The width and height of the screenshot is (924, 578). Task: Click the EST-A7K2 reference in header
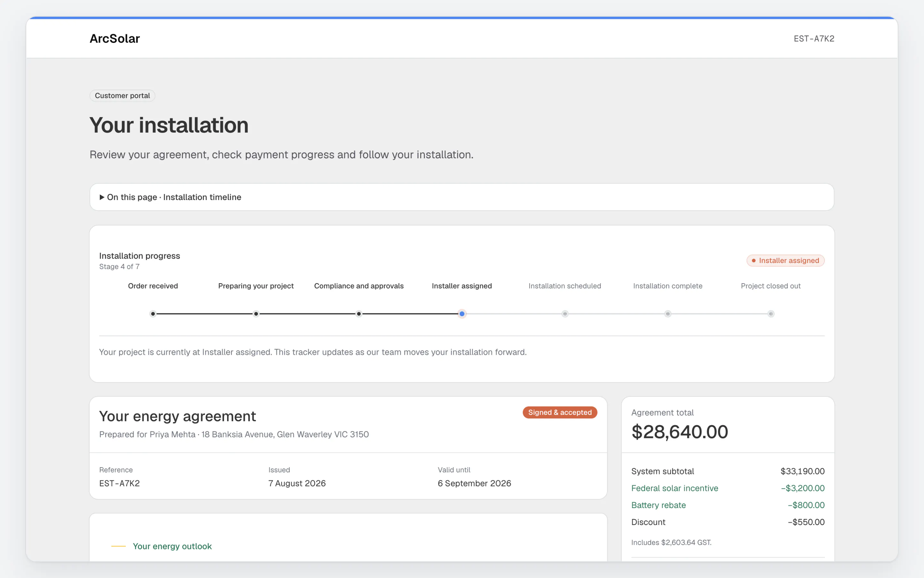pyautogui.click(x=814, y=39)
